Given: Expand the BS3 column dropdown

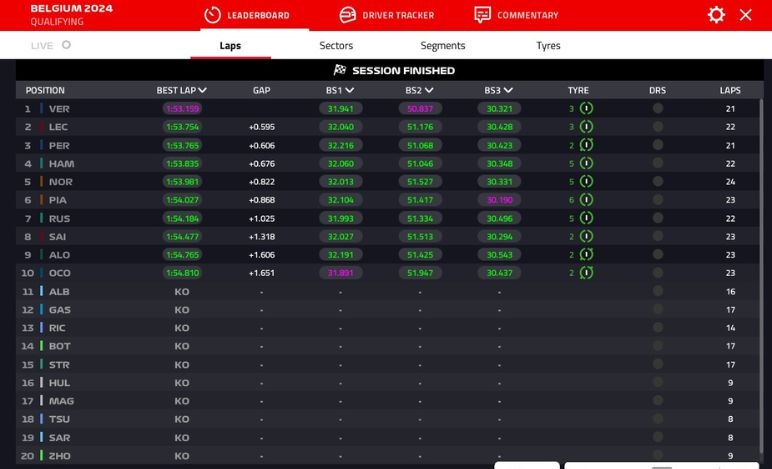Looking at the screenshot, I should point(508,91).
